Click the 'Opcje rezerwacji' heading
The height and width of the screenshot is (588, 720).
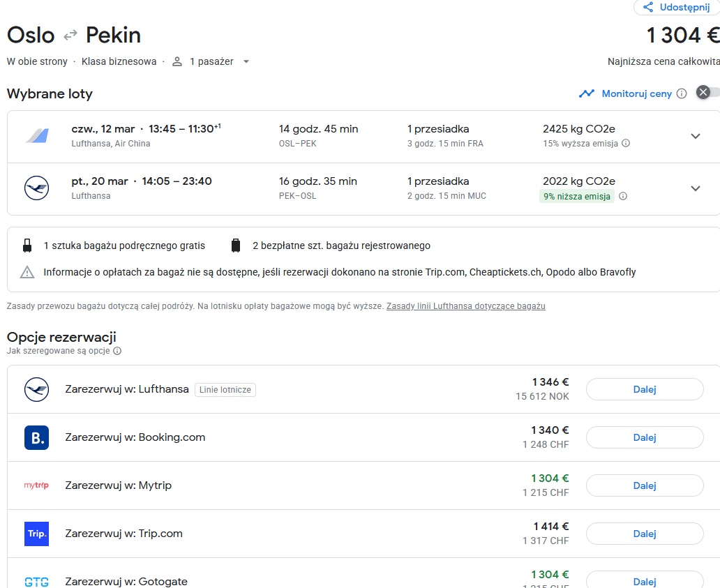point(61,337)
